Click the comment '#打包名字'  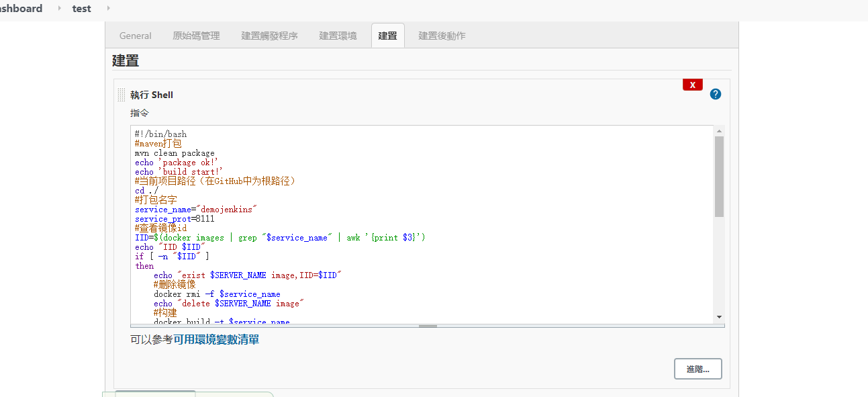tap(156, 200)
